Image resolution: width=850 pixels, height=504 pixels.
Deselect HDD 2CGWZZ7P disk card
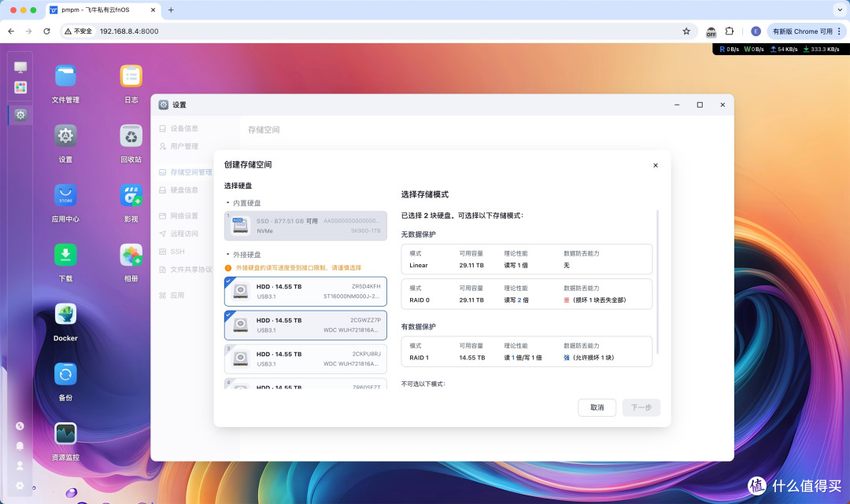305,325
